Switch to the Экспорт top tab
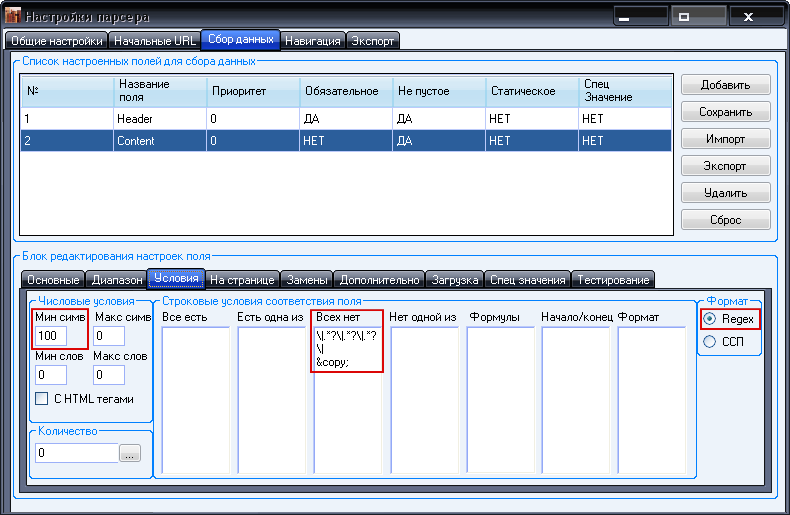 click(x=373, y=41)
